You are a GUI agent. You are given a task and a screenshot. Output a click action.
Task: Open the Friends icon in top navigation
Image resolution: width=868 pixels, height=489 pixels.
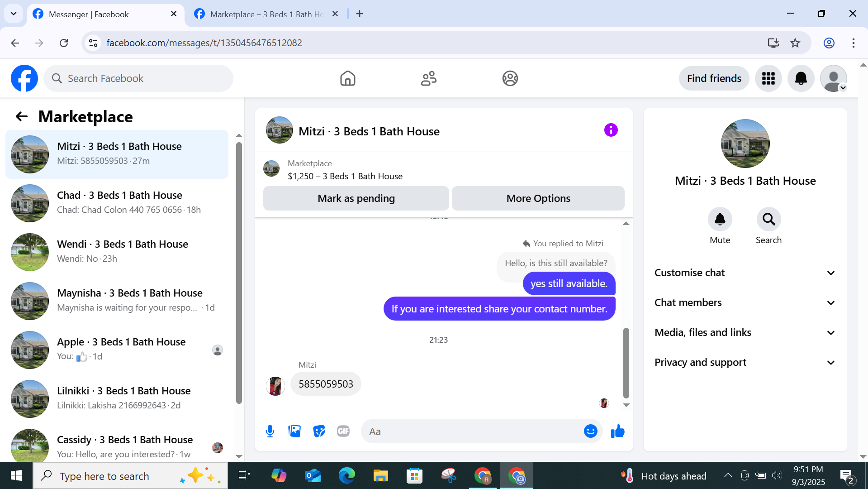tap(428, 78)
